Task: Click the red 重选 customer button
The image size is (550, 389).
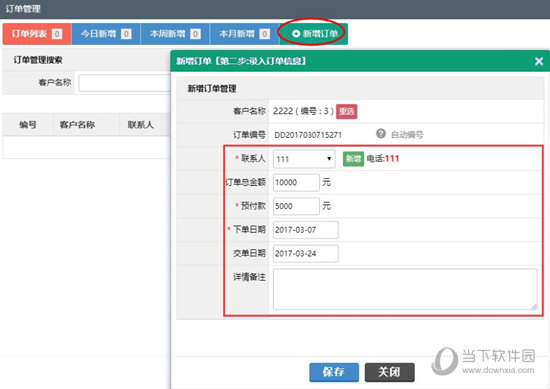Action: click(347, 112)
